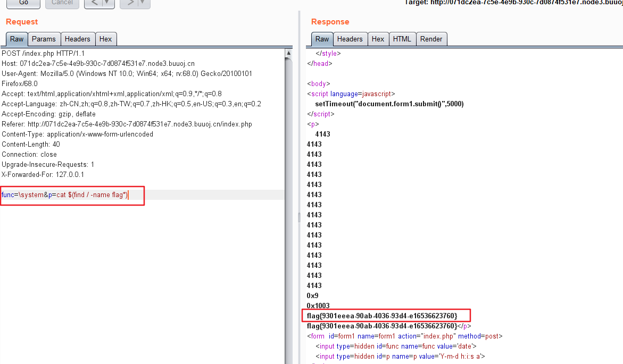The width and height of the screenshot is (623, 364).
Task: Click the Request panel heading
Action: click(x=22, y=22)
